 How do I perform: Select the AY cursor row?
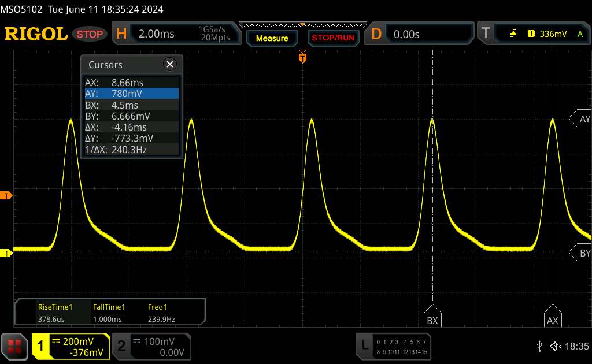click(x=131, y=94)
